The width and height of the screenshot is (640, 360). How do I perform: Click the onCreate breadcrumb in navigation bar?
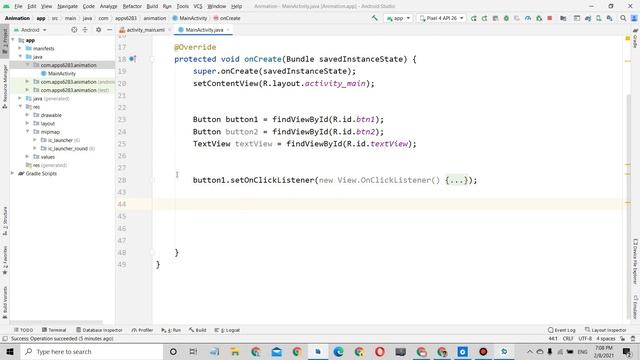click(x=227, y=18)
